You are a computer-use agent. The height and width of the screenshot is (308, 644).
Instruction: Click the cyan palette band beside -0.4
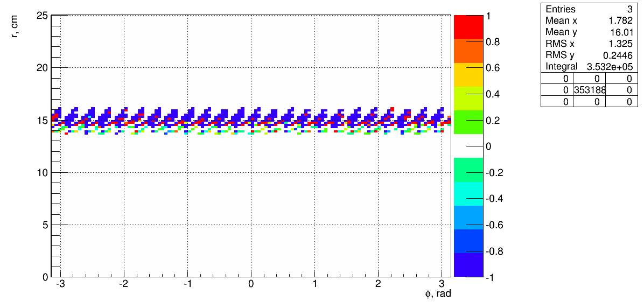click(x=468, y=194)
